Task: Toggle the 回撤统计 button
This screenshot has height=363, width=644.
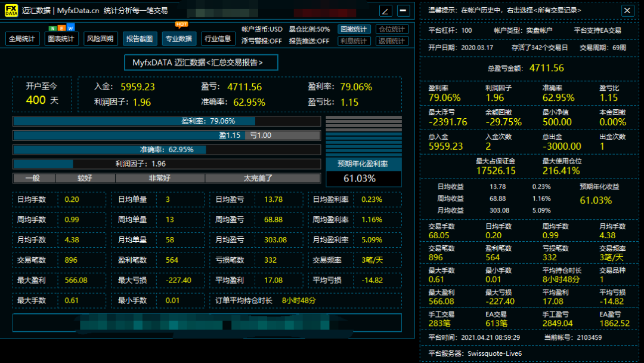Action: (354, 29)
